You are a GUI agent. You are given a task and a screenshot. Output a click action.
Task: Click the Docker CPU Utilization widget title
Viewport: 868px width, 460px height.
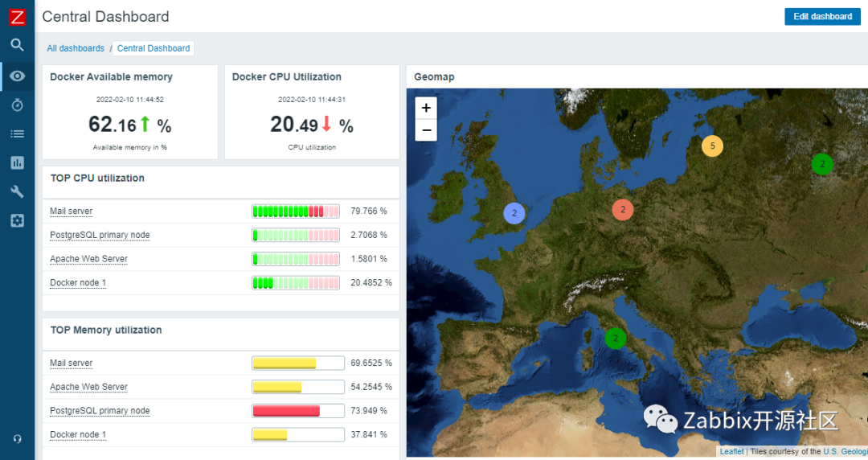287,77
